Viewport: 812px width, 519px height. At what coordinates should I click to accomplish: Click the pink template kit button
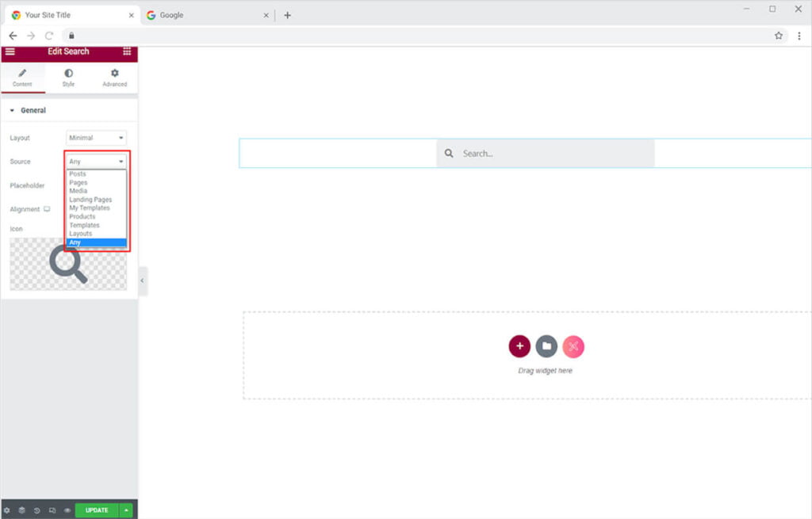(573, 346)
